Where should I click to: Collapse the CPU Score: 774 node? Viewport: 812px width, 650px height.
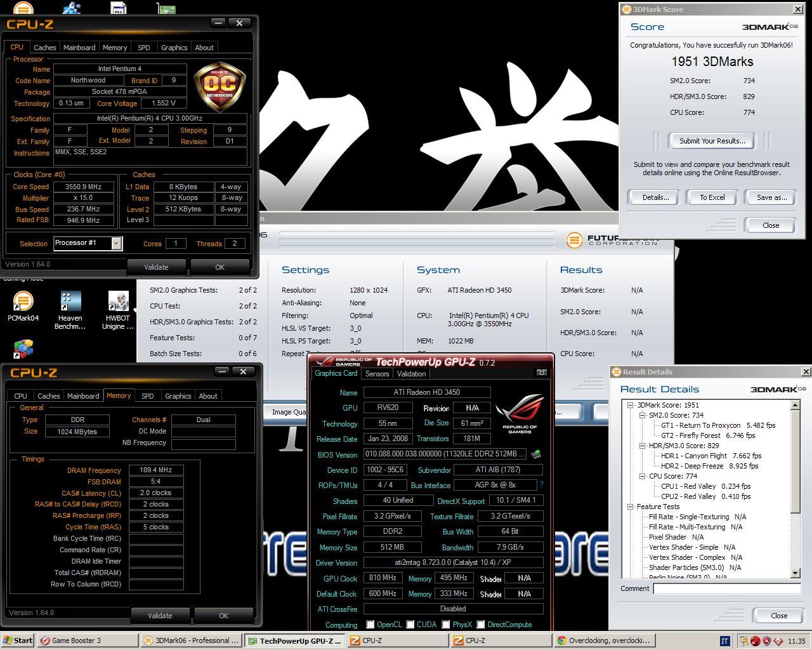coord(642,476)
